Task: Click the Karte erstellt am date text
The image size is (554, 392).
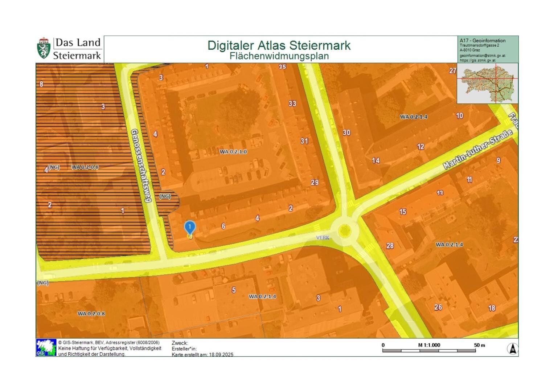Action: pos(202,355)
